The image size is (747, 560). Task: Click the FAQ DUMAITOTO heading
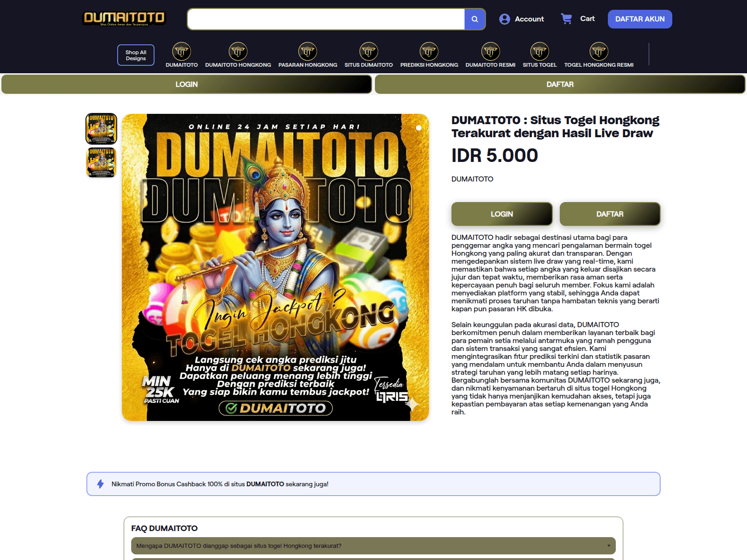click(x=164, y=528)
